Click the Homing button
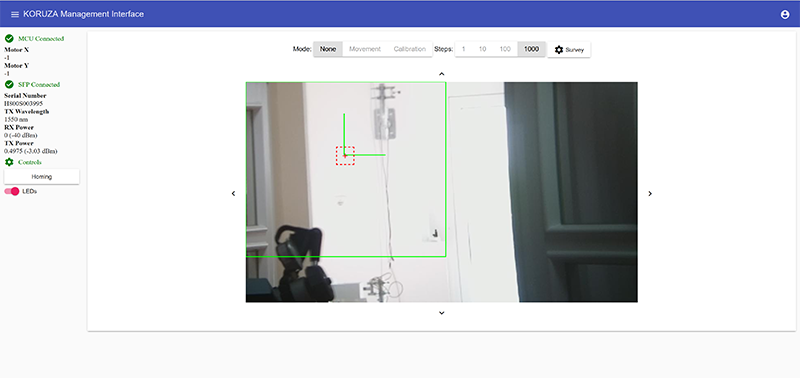This screenshot has width=800, height=378. pyautogui.click(x=42, y=177)
